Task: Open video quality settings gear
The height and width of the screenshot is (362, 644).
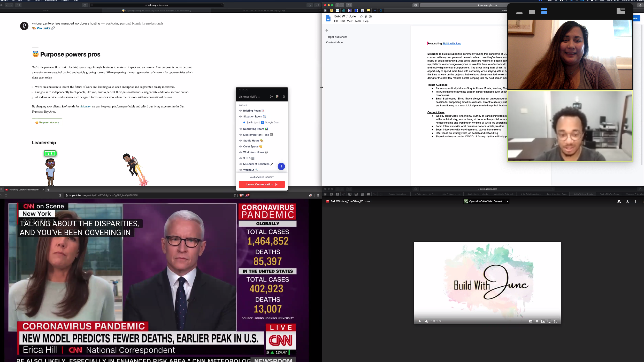Action: (x=537, y=321)
